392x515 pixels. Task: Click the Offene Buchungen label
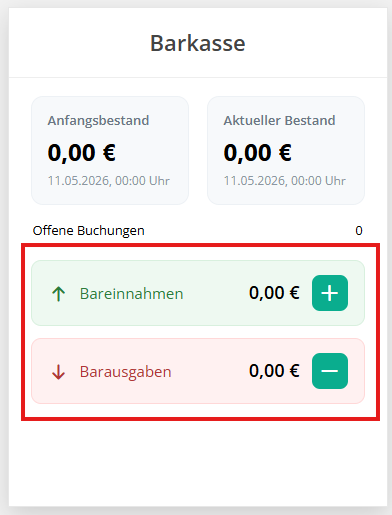click(89, 230)
